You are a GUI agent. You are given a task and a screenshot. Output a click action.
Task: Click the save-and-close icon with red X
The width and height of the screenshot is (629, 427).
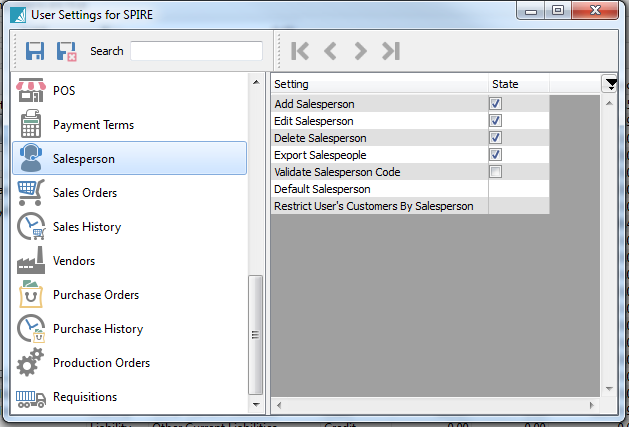[x=66, y=51]
